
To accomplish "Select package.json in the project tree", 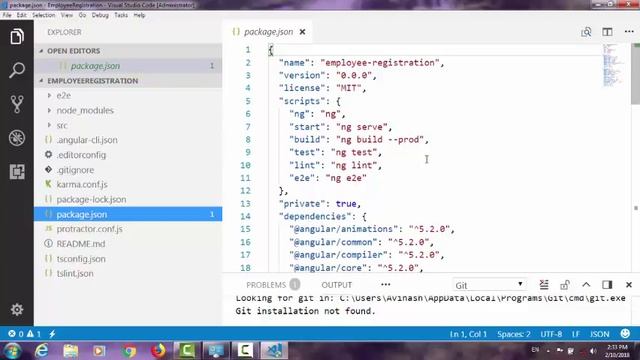I will [128, 214].
